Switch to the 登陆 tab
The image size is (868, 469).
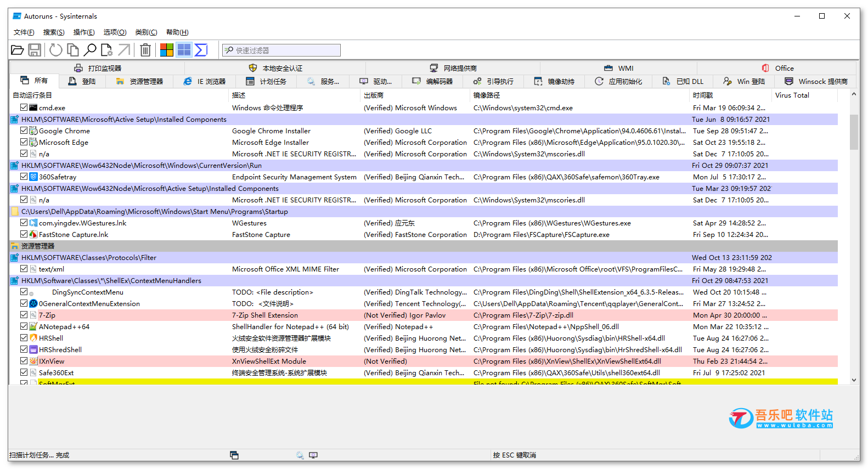(x=82, y=81)
